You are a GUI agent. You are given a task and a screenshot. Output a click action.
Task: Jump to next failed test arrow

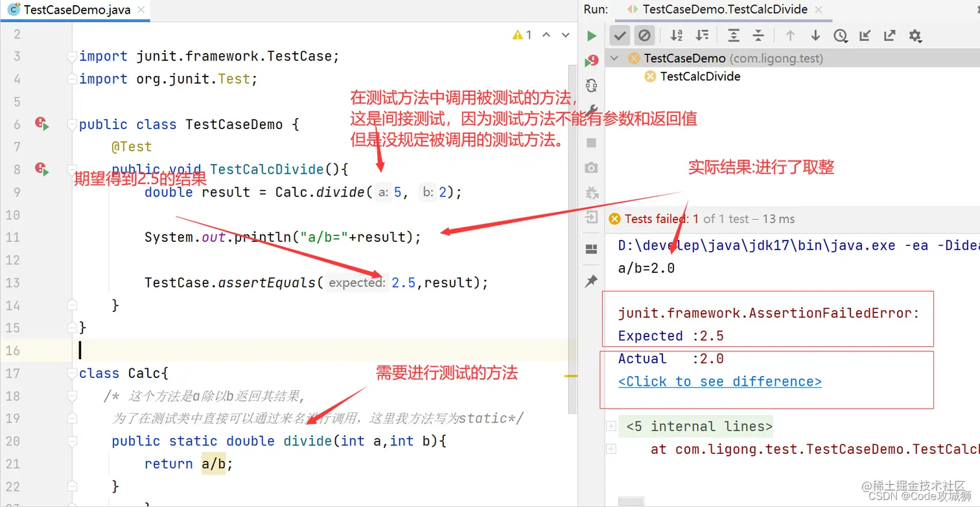(x=815, y=36)
